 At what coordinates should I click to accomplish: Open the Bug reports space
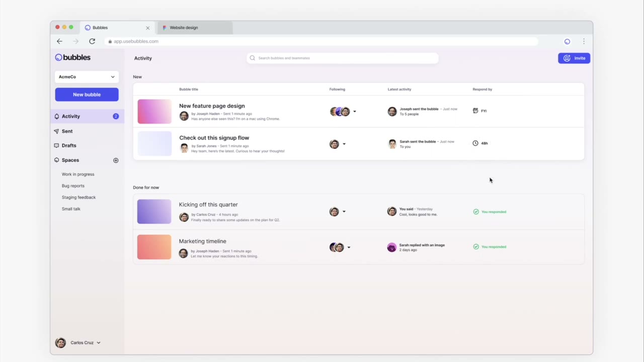click(x=73, y=186)
